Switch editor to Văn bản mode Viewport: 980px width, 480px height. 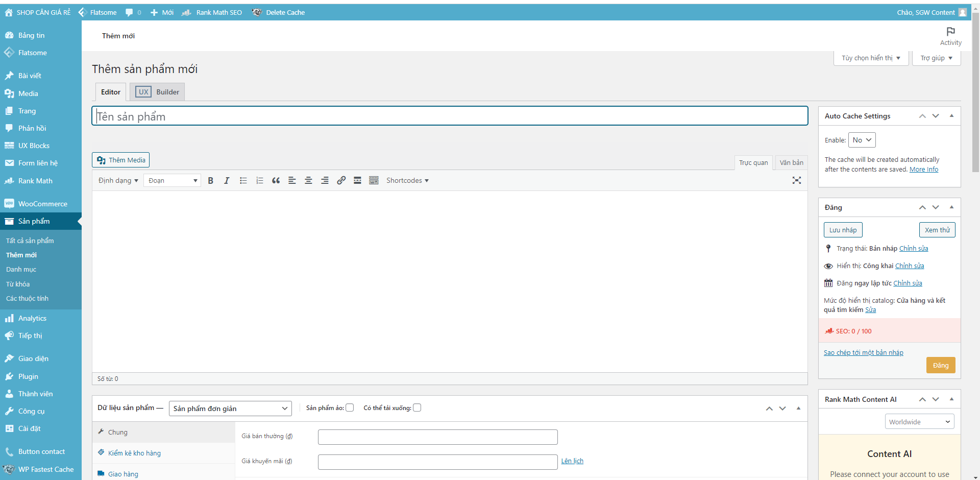click(x=791, y=162)
